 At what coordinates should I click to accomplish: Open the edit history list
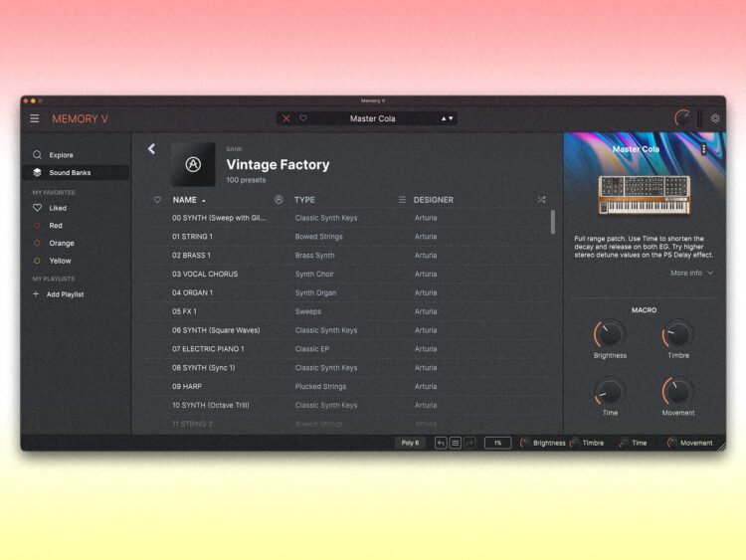(456, 443)
